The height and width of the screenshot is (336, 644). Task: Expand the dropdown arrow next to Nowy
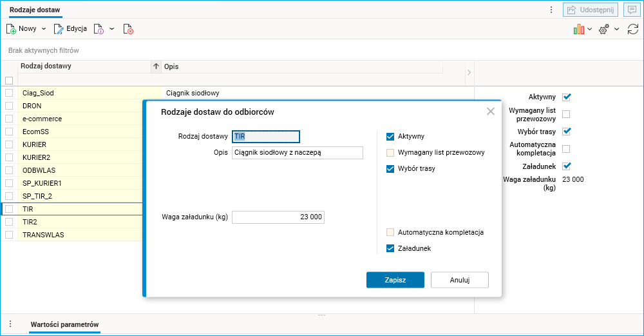coord(44,29)
